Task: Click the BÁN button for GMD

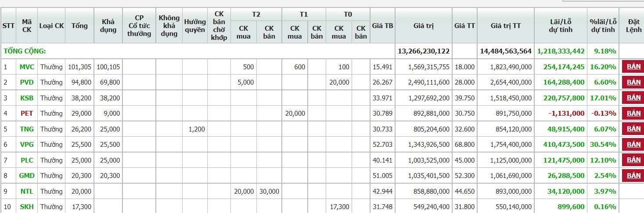Action: [633, 175]
